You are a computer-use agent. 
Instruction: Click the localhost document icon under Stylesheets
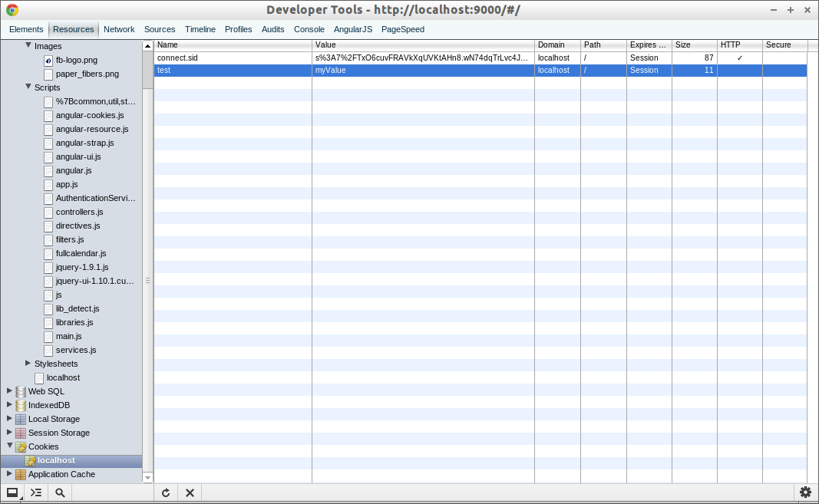tap(38, 378)
